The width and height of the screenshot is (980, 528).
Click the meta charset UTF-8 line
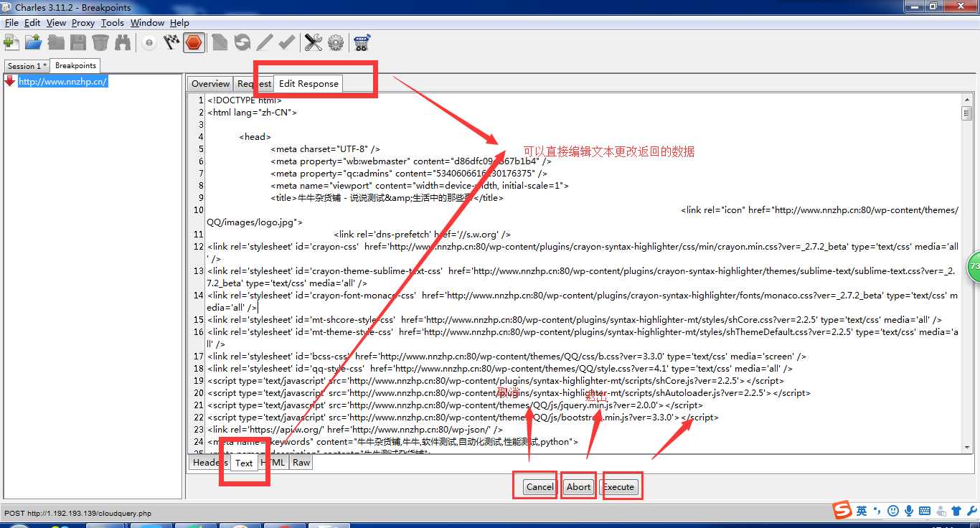326,149
